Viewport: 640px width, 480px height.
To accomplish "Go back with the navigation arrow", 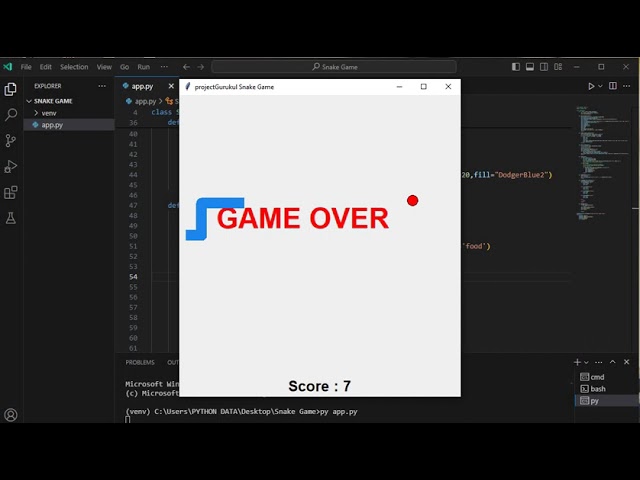I will [x=187, y=67].
